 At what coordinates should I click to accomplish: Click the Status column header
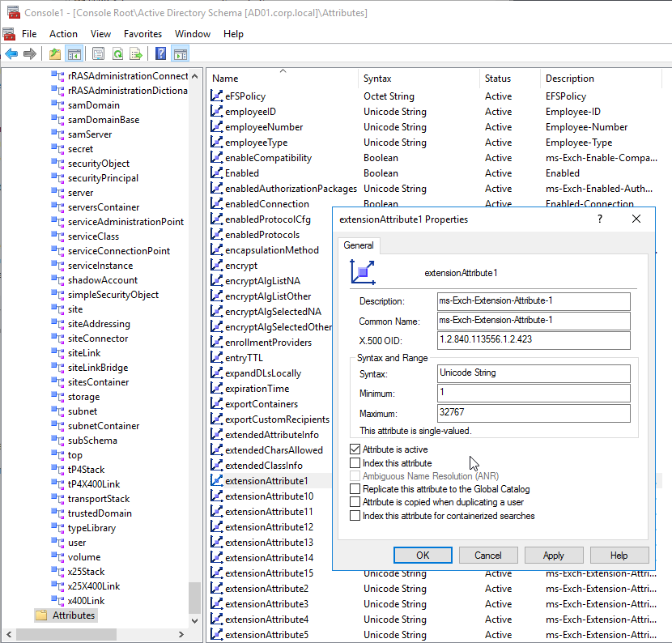coord(509,79)
